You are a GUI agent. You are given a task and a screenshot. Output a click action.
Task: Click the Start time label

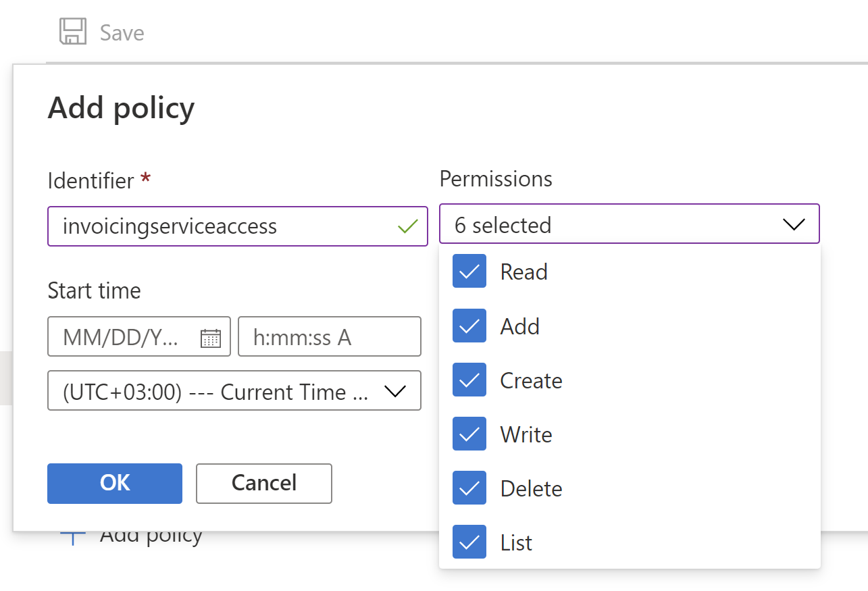95,291
